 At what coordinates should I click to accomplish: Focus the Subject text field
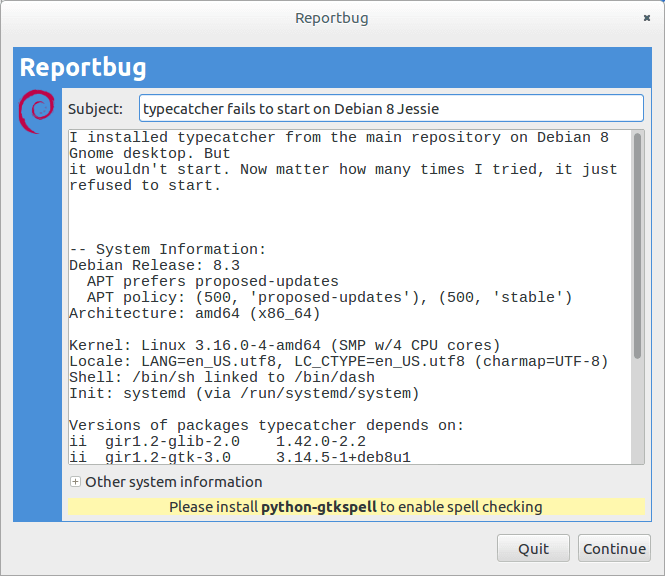click(x=391, y=108)
